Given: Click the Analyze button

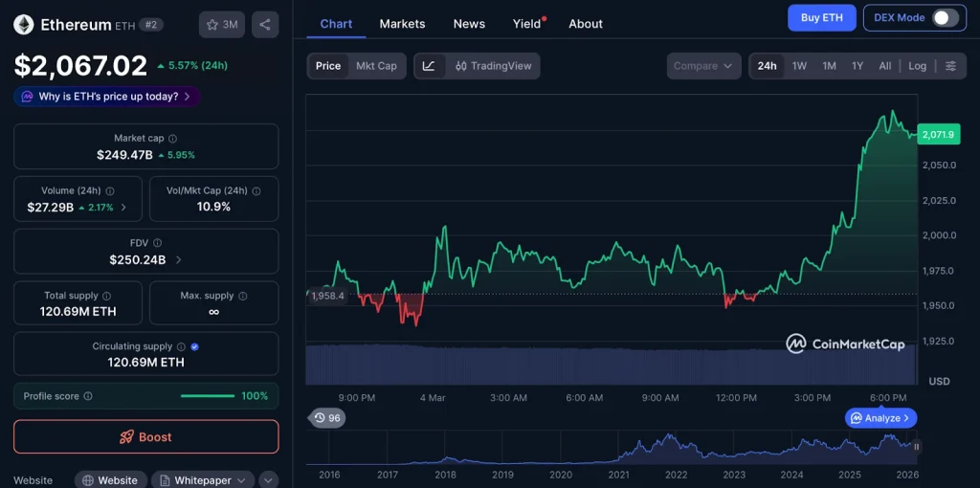Looking at the screenshot, I should click(881, 418).
